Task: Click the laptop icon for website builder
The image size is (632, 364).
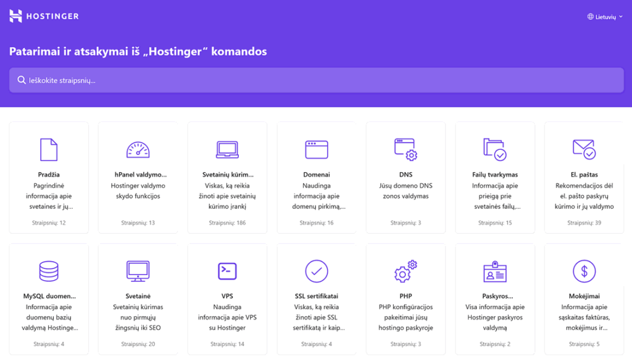Action: point(227,149)
